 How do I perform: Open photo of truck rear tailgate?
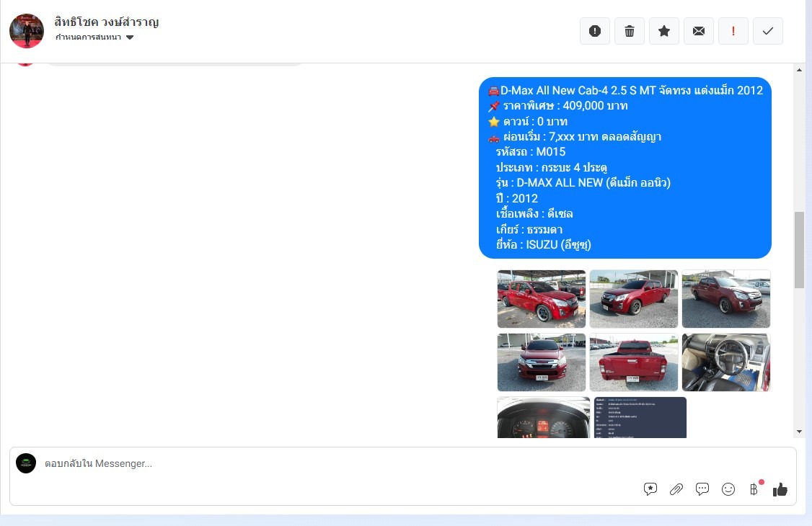(x=634, y=362)
